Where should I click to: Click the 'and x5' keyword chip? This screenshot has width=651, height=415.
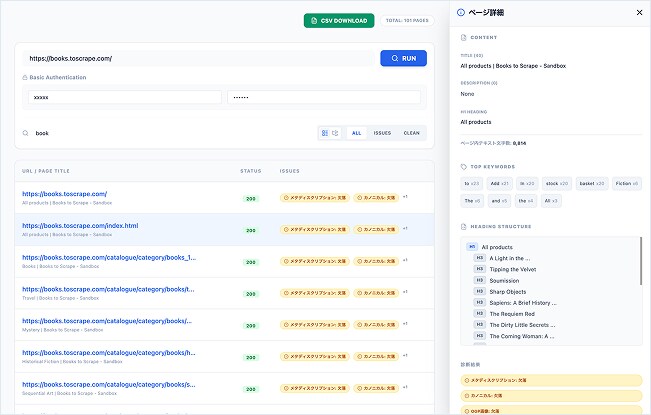pos(499,201)
